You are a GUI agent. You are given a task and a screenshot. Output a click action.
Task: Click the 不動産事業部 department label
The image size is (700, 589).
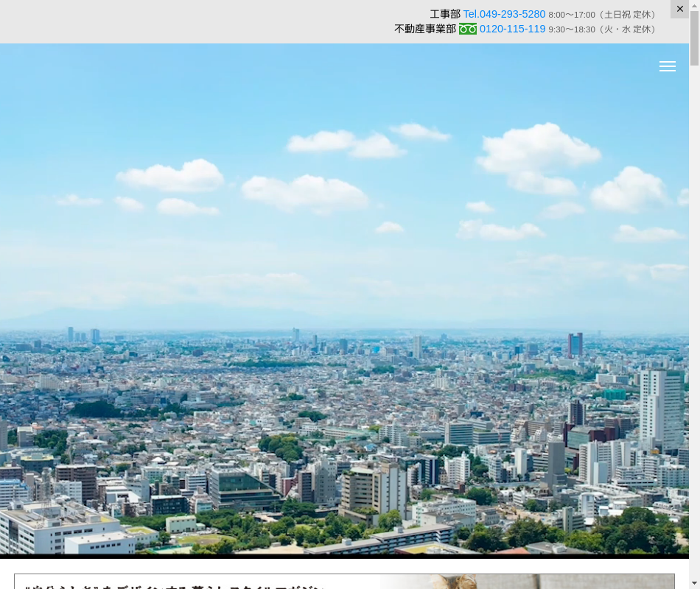(425, 29)
